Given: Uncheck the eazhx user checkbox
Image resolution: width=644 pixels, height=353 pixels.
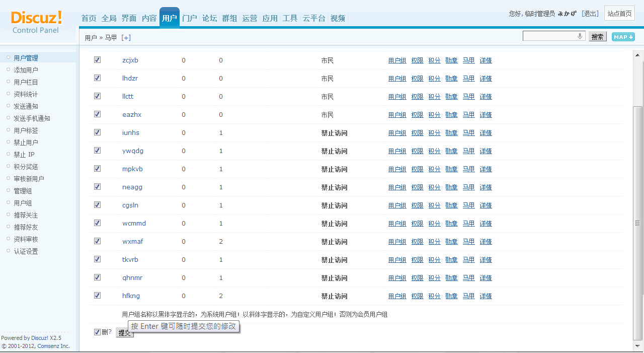Looking at the screenshot, I should [x=98, y=114].
